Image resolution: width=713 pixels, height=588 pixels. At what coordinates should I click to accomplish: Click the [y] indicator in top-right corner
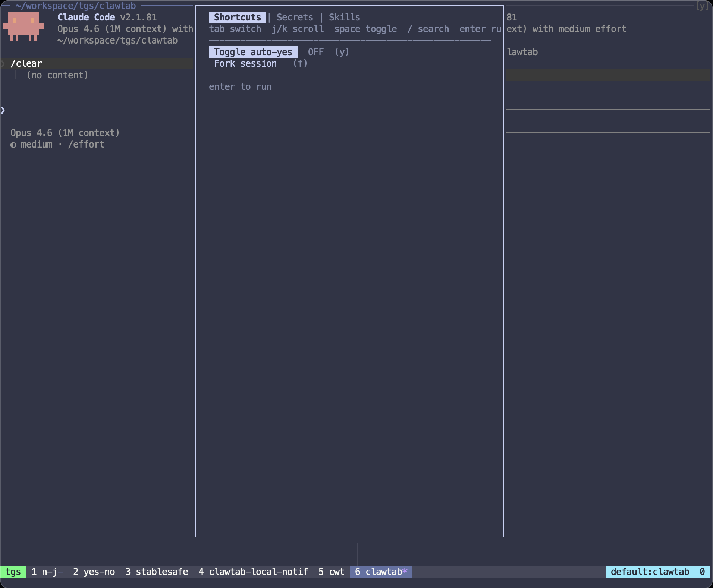(702, 6)
